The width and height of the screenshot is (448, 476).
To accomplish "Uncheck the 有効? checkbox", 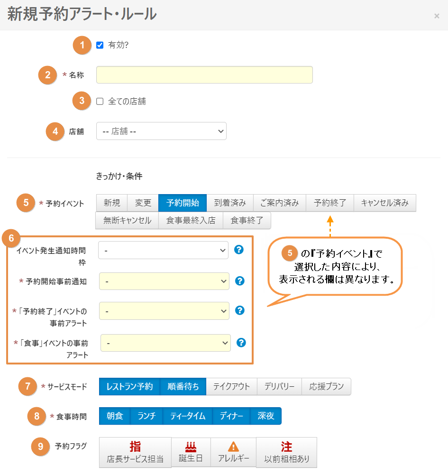I will (x=100, y=45).
